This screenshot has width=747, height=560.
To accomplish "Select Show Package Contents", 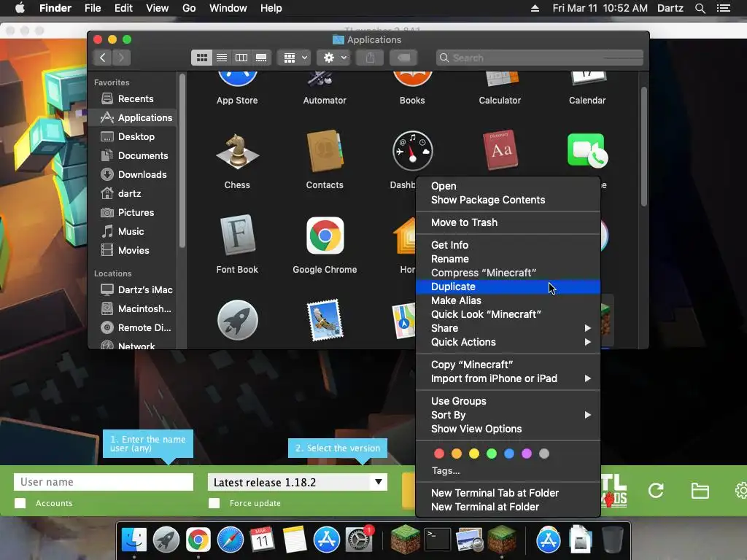I will 508,200.
